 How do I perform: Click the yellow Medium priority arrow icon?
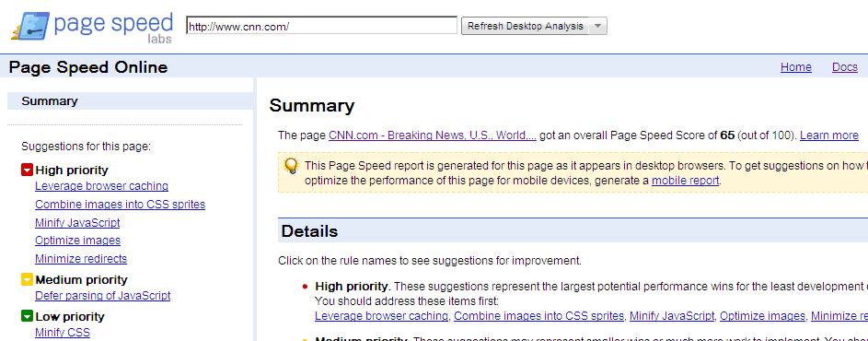pos(27,279)
